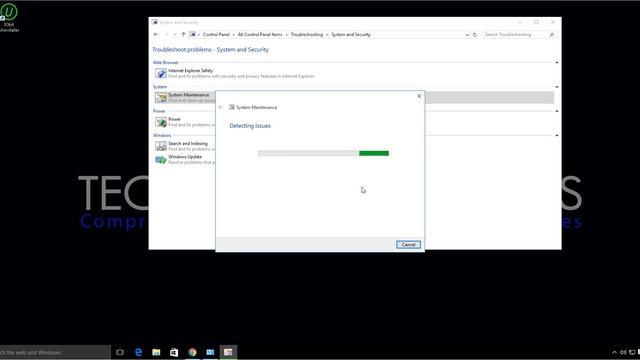The height and width of the screenshot is (360, 640).
Task: Click the Windows Update troubleshooter icon
Action: [161, 159]
